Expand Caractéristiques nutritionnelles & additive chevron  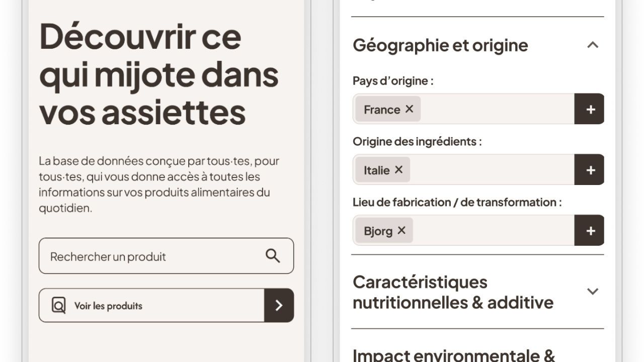593,292
